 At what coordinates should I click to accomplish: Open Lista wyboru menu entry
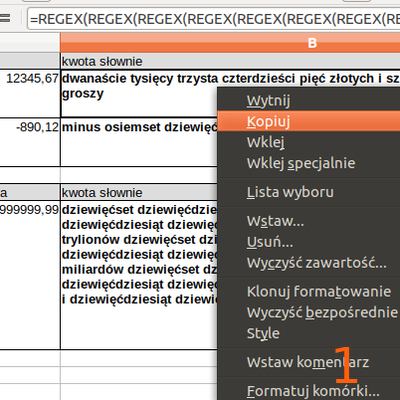pyautogui.click(x=309, y=192)
